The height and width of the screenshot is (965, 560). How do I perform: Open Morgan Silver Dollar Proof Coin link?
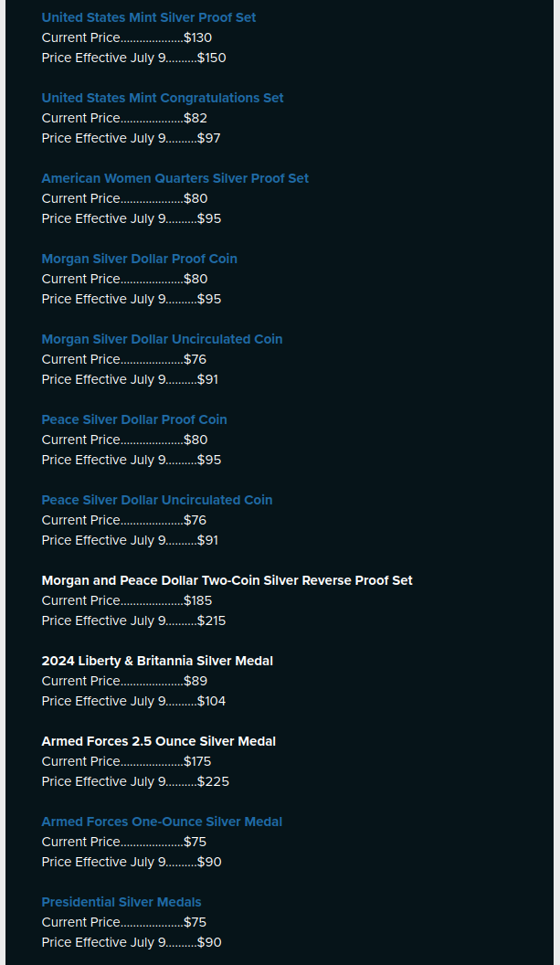click(139, 259)
